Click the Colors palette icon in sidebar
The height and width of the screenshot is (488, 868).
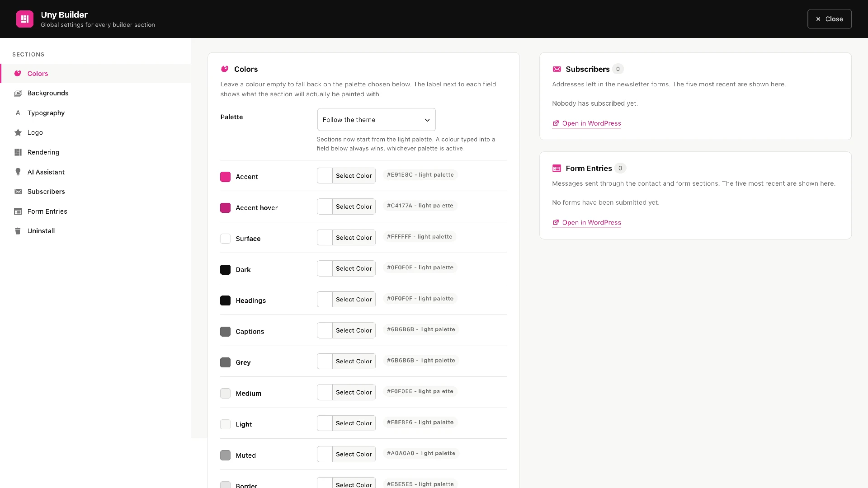coord(18,73)
